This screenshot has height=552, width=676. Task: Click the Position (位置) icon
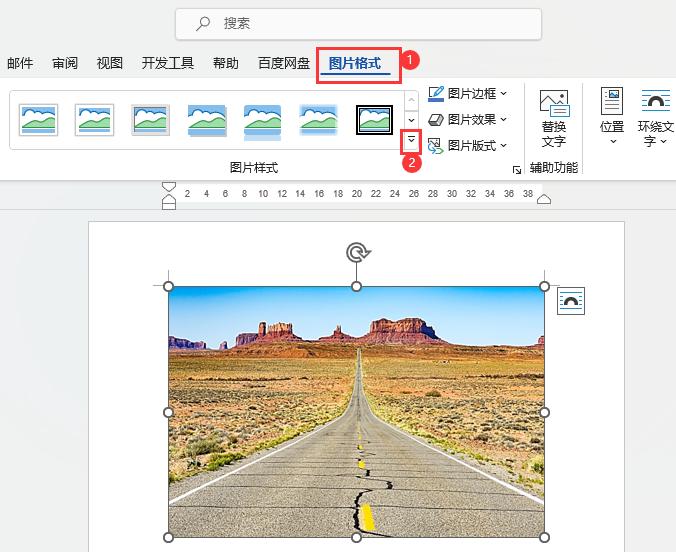tap(612, 116)
